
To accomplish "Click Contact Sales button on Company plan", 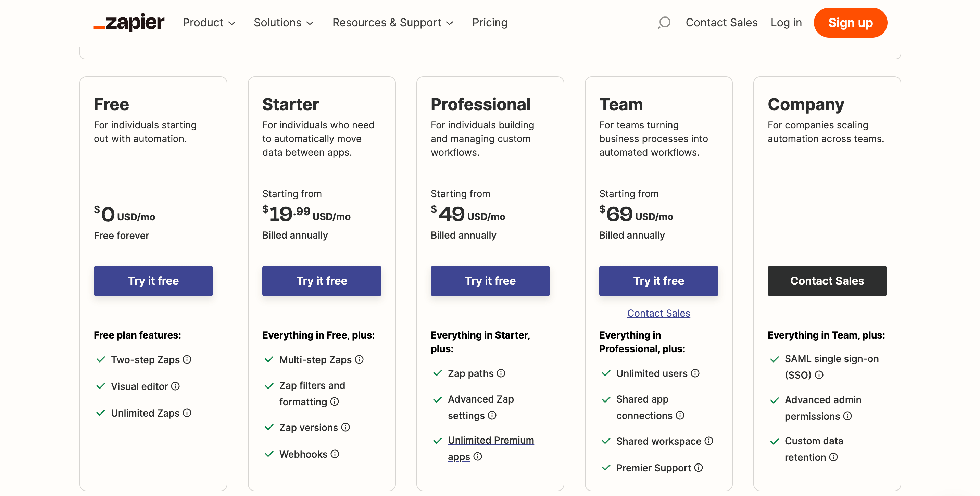I will point(827,281).
